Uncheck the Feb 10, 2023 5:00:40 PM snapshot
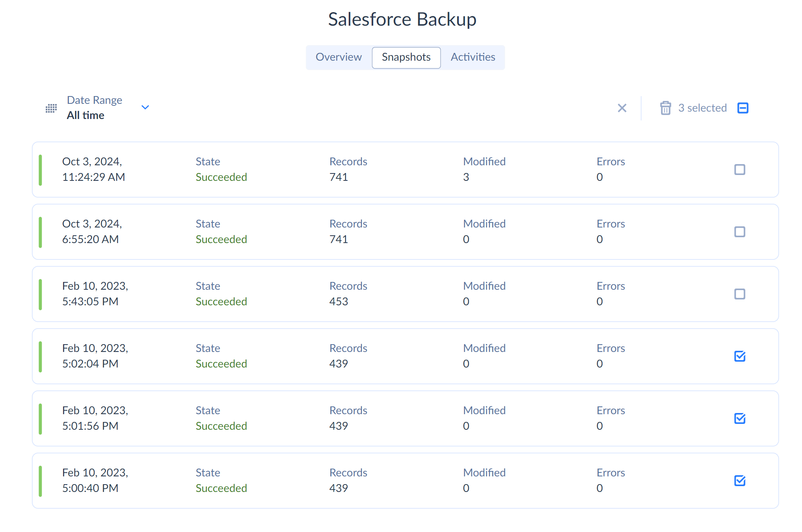The height and width of the screenshot is (532, 802). coord(739,481)
